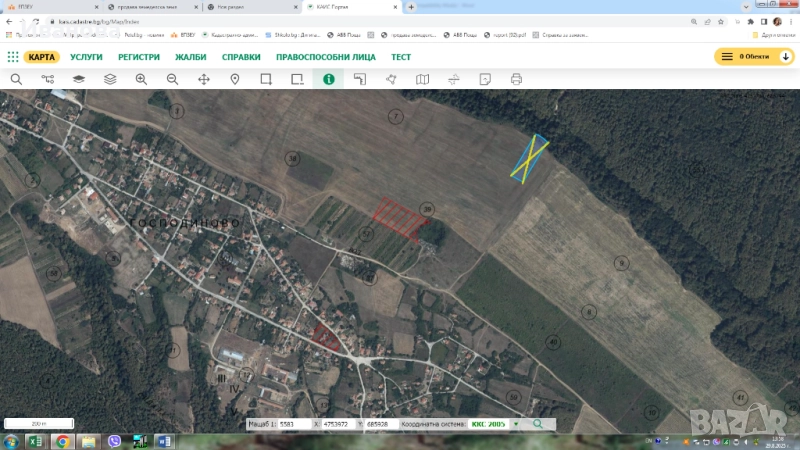The image size is (800, 450).
Task: Select the polygon drawing tool
Action: coord(391,79)
